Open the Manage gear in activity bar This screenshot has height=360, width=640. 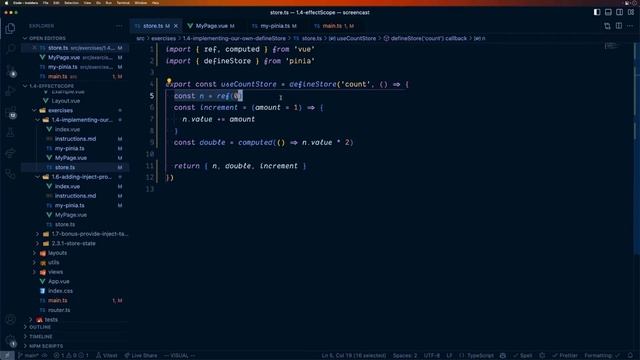(x=10, y=340)
